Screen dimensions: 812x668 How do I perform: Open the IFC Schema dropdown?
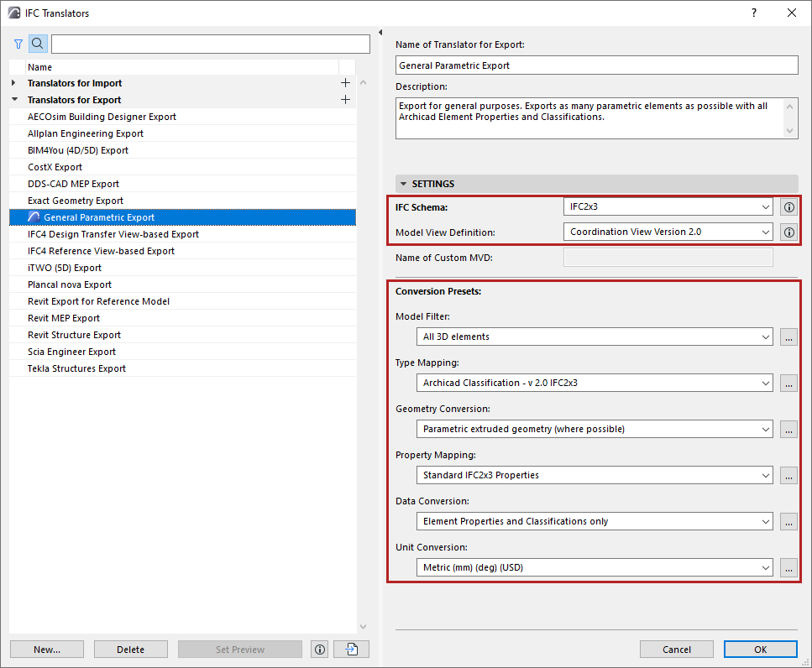668,207
